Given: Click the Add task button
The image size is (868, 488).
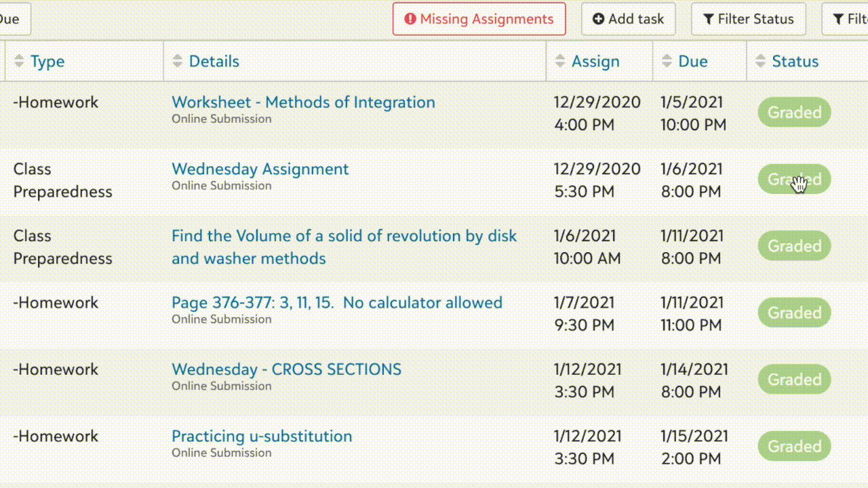Looking at the screenshot, I should coord(628,19).
